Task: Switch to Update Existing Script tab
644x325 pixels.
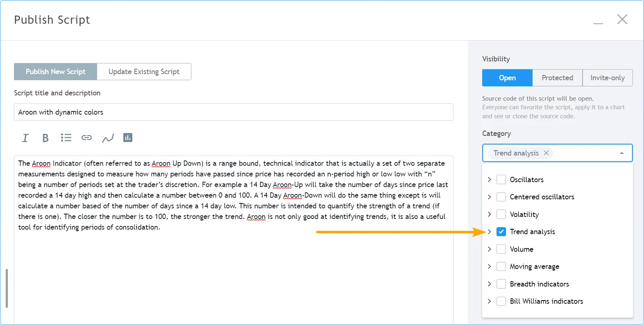Action: [x=144, y=72]
